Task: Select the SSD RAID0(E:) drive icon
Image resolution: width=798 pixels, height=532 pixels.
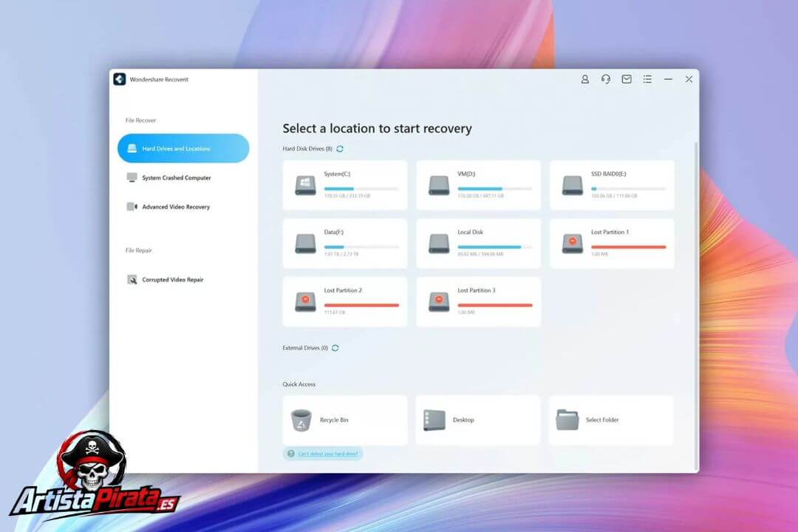Action: tap(572, 185)
